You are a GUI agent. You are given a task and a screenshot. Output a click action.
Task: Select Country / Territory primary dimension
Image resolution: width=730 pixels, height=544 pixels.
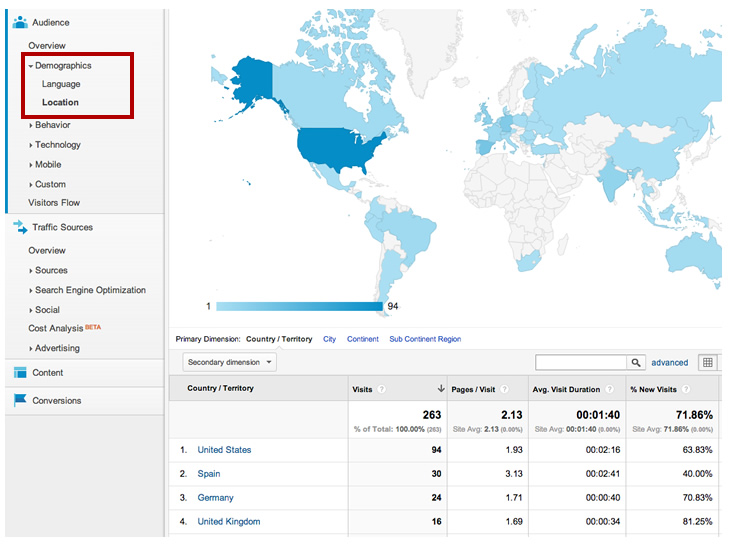[279, 339]
